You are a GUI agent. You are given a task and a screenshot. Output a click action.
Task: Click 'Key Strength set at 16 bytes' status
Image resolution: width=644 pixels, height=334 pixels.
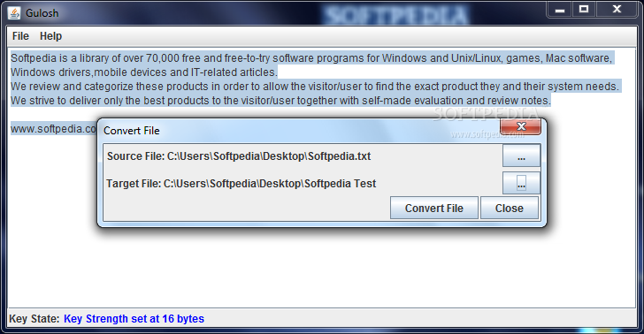[134, 319]
